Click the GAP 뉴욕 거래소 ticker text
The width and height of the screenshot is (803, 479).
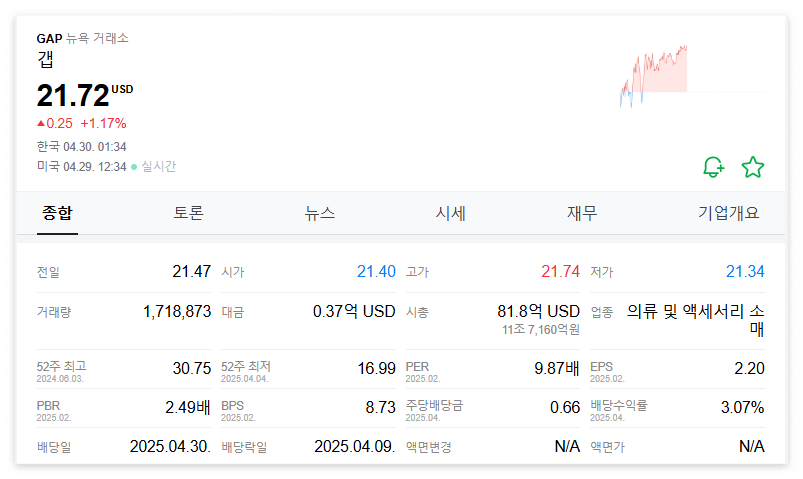click(x=82, y=38)
